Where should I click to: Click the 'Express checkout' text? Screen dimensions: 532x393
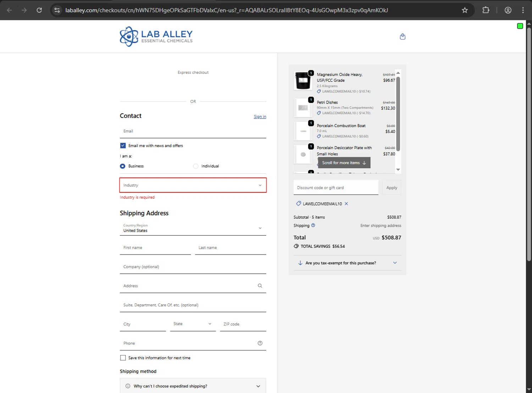pos(193,72)
